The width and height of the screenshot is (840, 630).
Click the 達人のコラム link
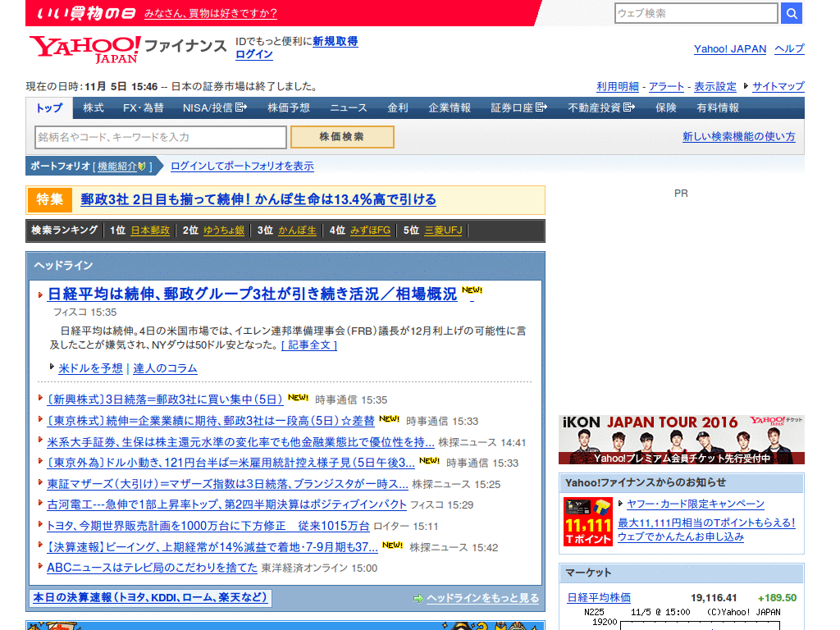[165, 368]
